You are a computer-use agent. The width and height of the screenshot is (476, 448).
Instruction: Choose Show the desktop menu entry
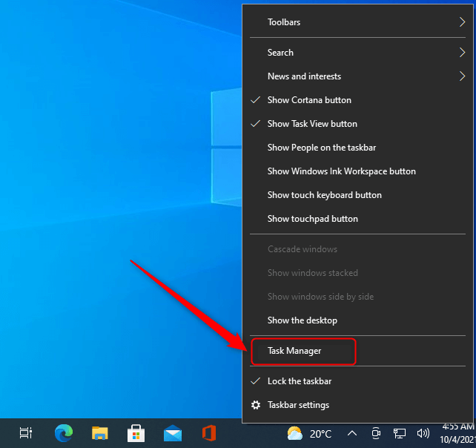point(302,320)
